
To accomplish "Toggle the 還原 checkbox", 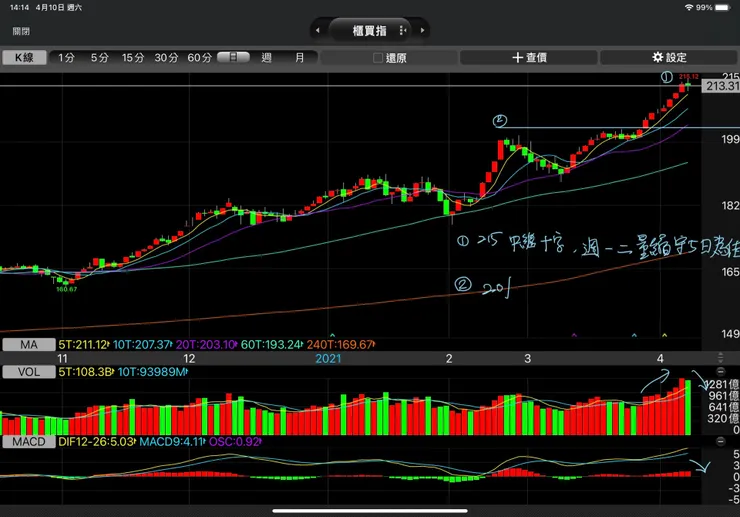I will tap(378, 58).
